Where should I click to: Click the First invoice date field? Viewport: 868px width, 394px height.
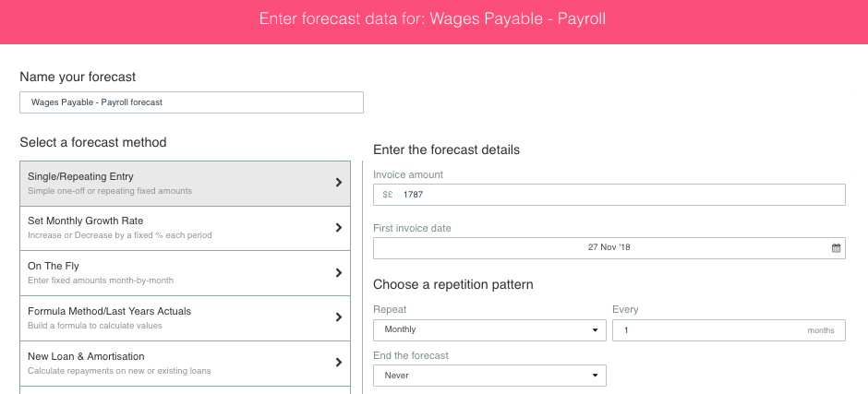[x=609, y=248]
